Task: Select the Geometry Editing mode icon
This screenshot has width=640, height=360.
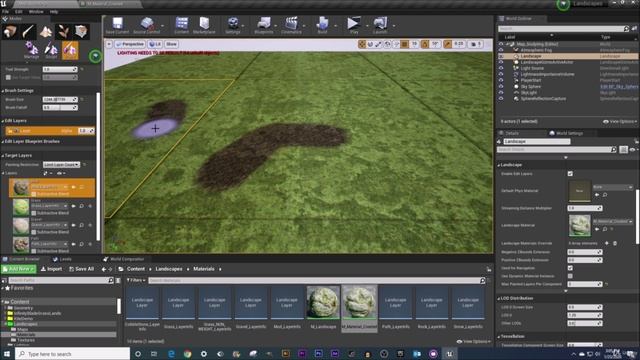Action: tap(81, 31)
